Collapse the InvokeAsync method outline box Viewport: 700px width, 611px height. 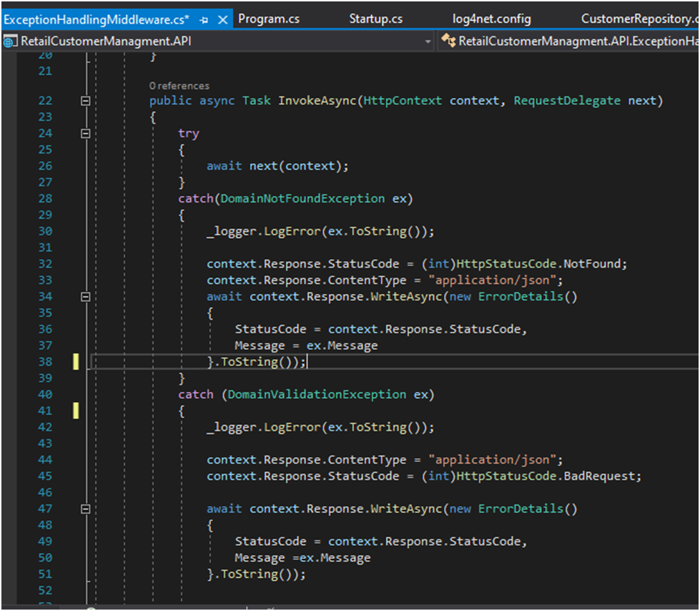[86, 101]
